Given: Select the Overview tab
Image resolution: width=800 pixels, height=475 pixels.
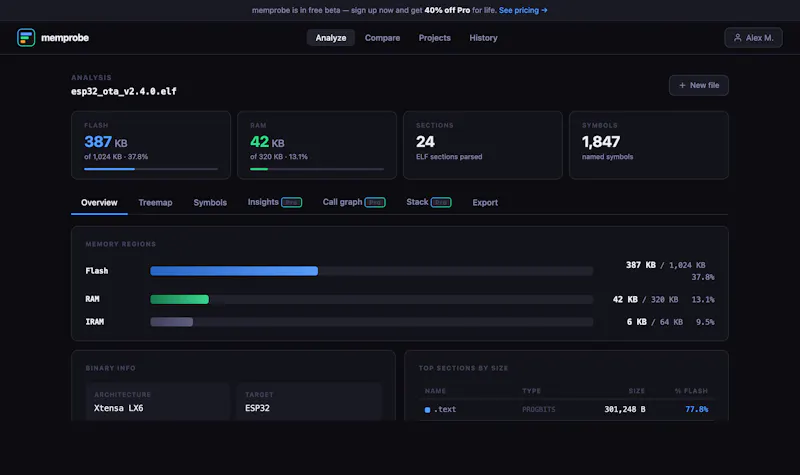Looking at the screenshot, I should point(99,203).
